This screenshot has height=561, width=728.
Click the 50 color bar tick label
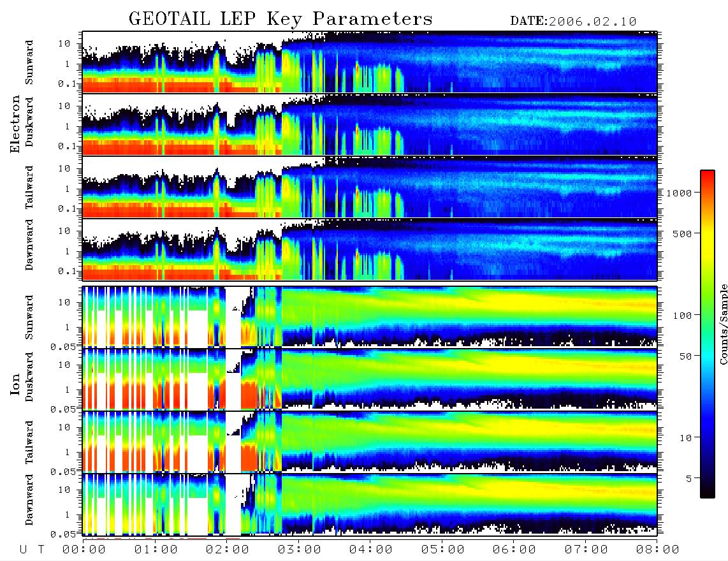(x=685, y=356)
